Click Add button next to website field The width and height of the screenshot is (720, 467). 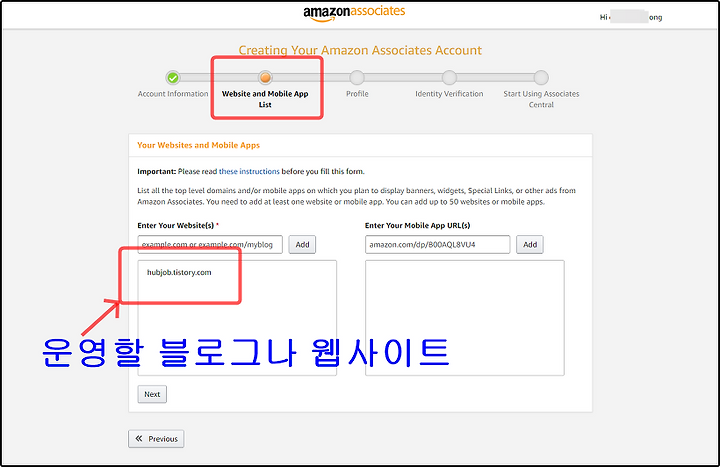coord(302,244)
